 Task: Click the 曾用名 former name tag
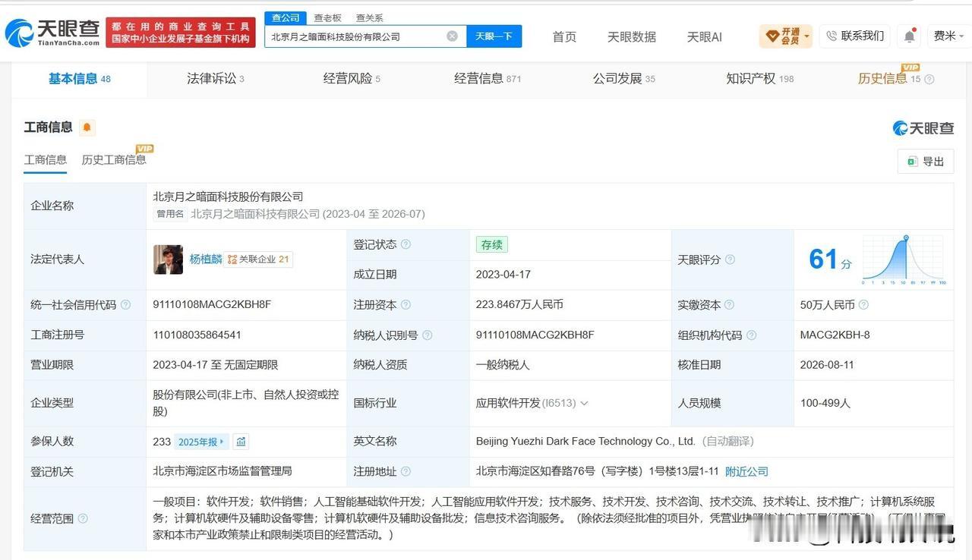pos(170,214)
